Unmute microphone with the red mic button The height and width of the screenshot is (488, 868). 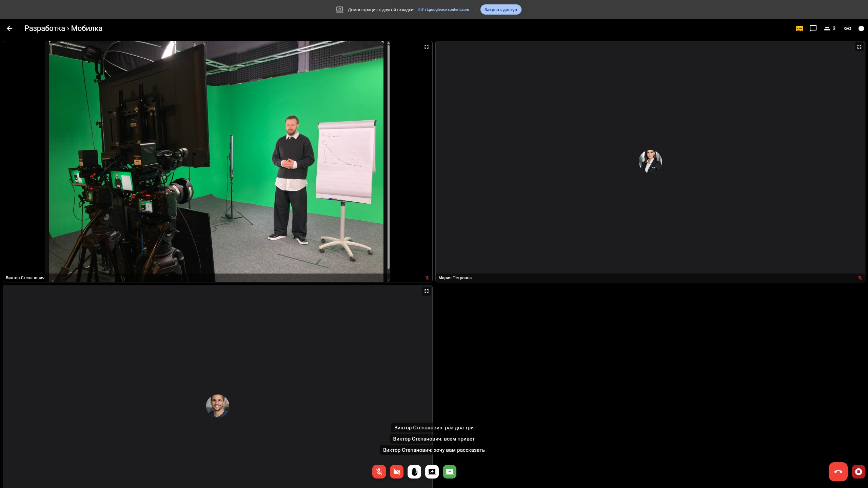click(379, 472)
